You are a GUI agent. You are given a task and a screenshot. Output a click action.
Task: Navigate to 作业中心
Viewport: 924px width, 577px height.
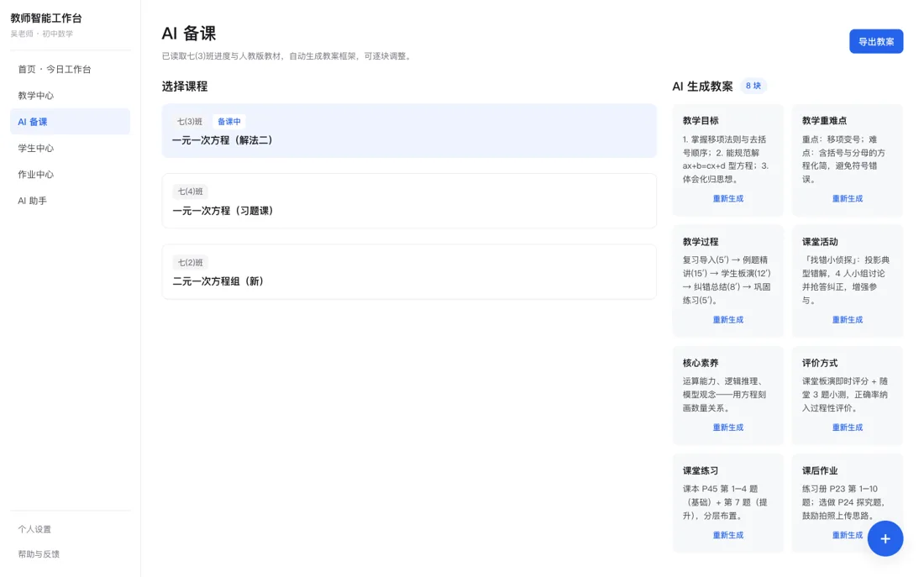70,175
